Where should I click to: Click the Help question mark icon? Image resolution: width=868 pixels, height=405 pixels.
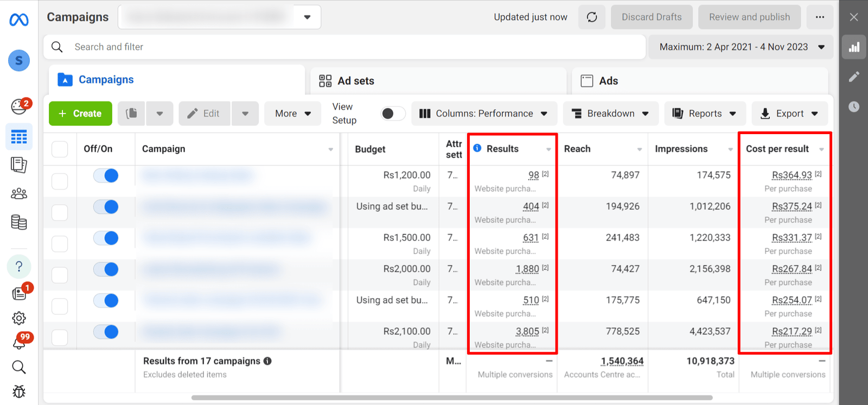(19, 267)
